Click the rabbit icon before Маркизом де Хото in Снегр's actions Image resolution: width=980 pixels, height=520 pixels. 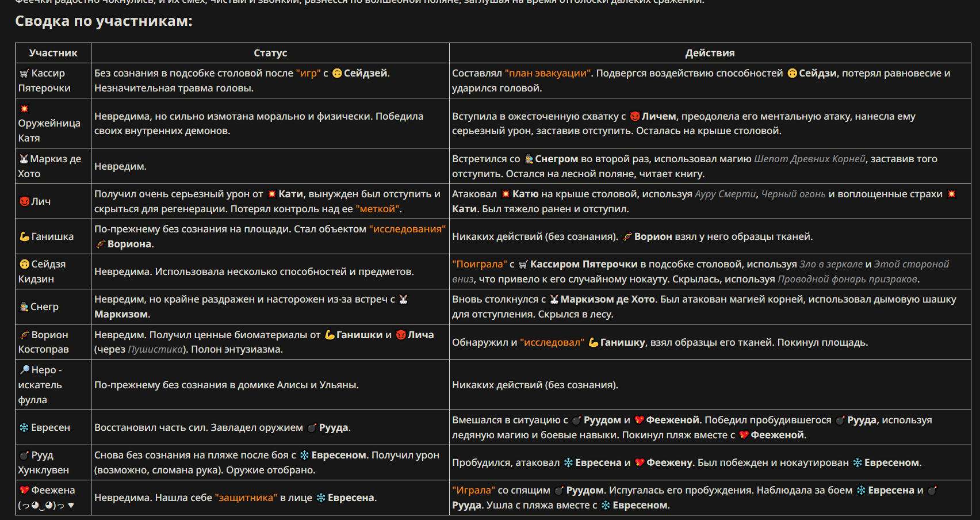click(554, 299)
